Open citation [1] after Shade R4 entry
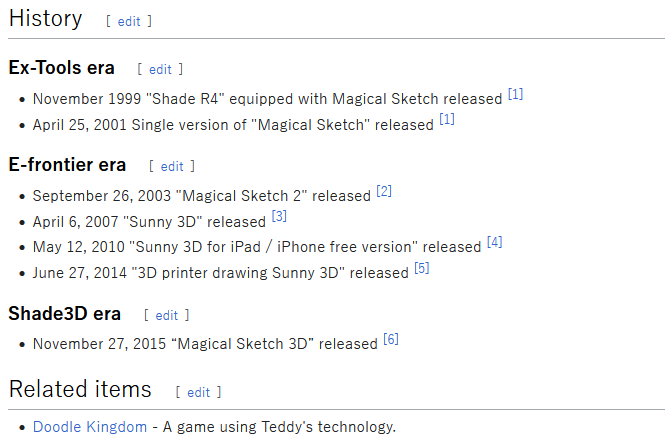The image size is (665, 444). 515,95
